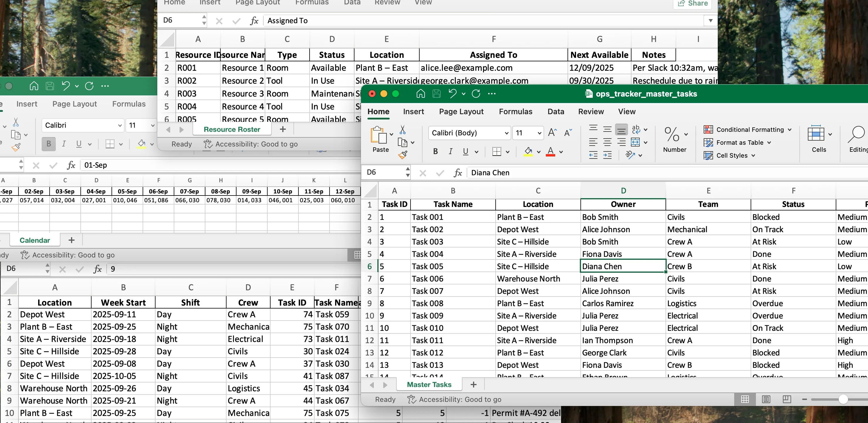This screenshot has height=423, width=868.
Task: Click Save icon in ops_tracker_master_tasks title bar
Action: 436,93
